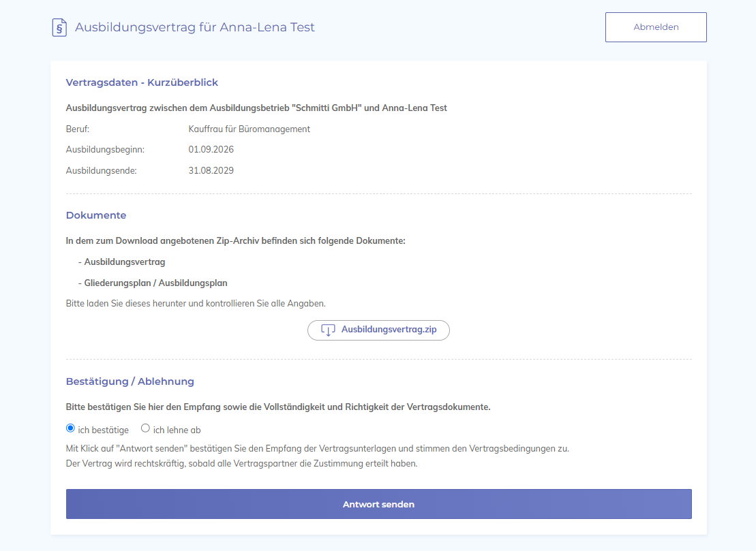Download the Ausbildungsvertrag.zip file
The width and height of the screenshot is (756, 551).
378,330
